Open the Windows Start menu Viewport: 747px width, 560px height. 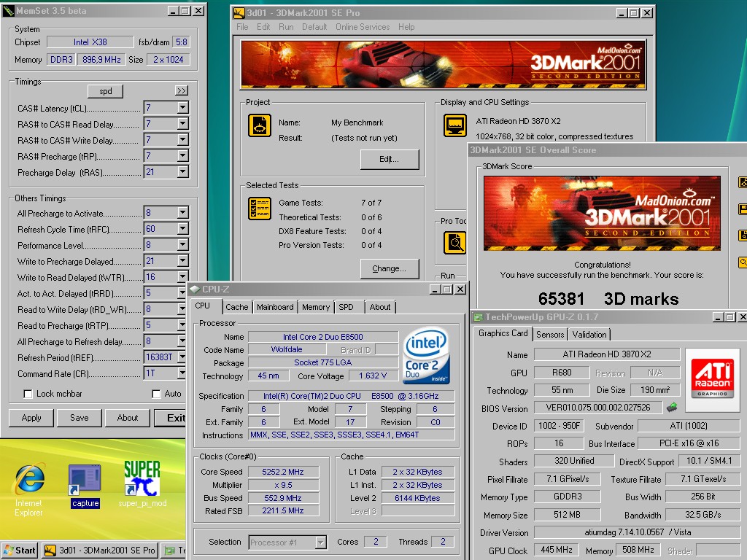tap(20, 551)
